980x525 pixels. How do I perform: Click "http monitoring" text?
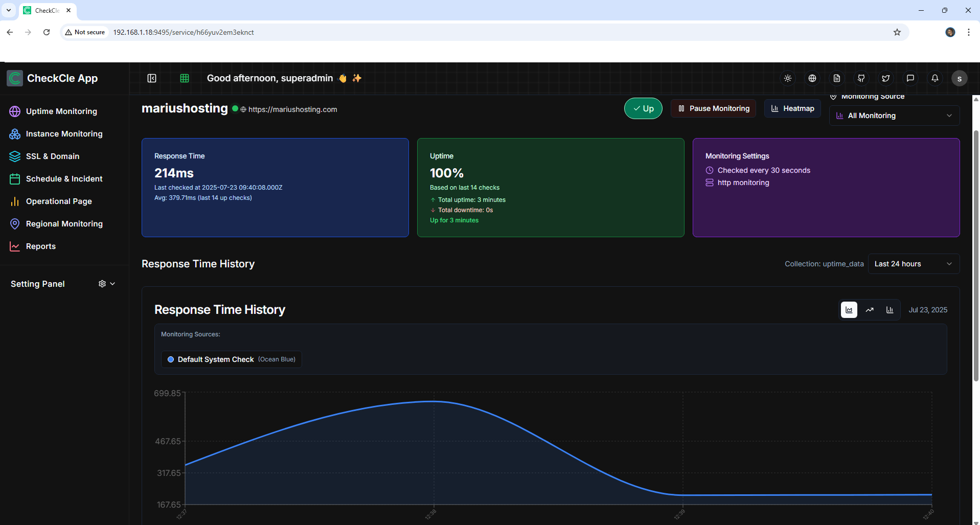(x=743, y=182)
